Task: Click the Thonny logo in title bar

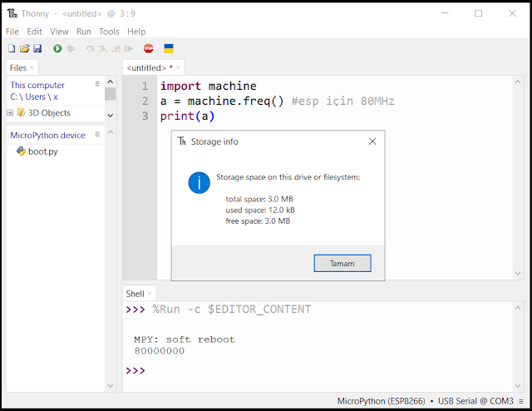Action: pyautogui.click(x=12, y=13)
